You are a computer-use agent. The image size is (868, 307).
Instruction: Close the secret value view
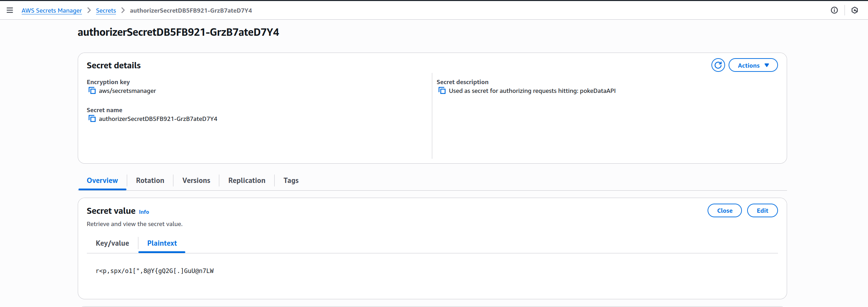[725, 211]
